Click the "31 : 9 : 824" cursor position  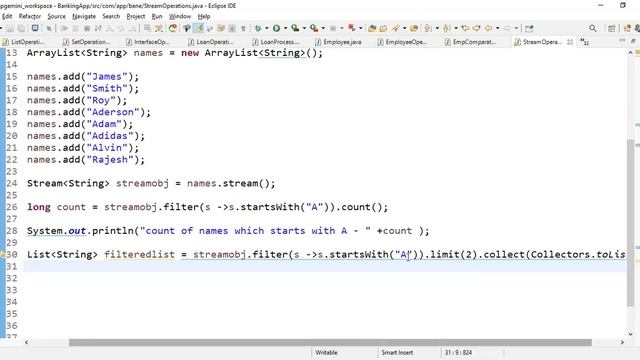point(458,352)
